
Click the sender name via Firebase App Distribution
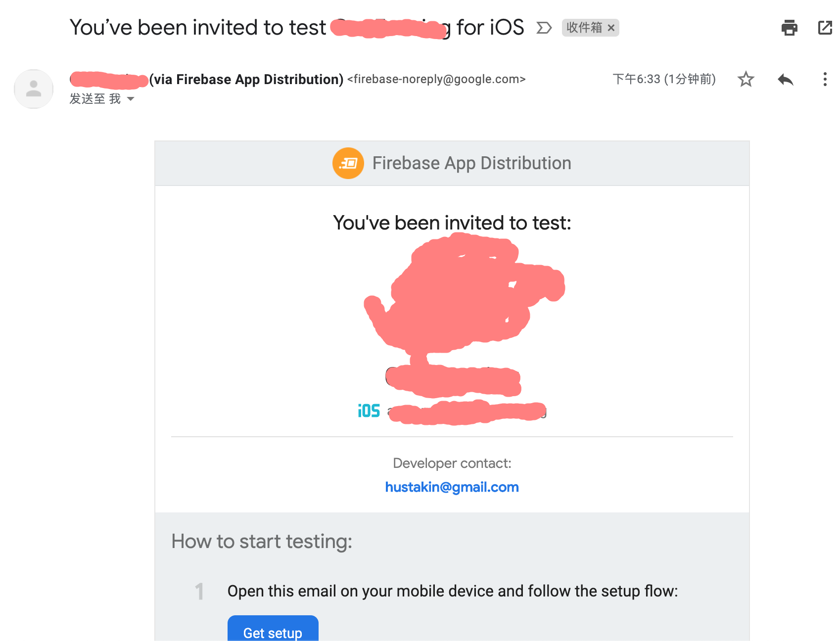(207, 79)
